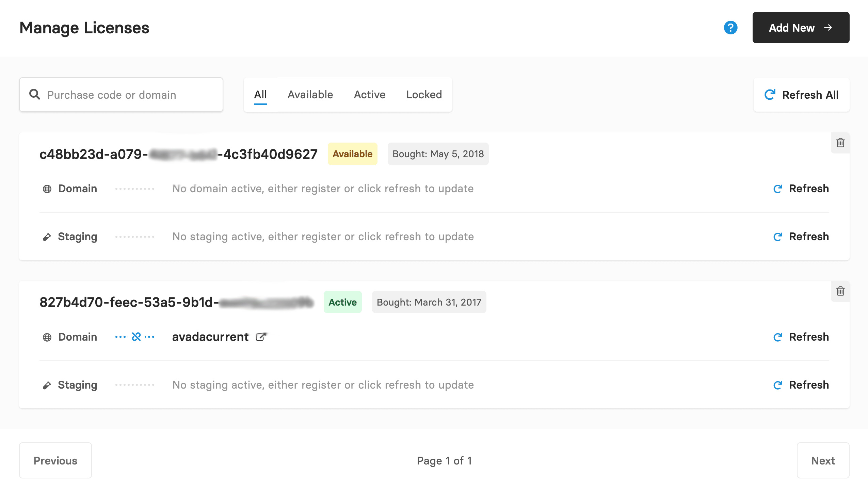The image size is (868, 490).
Task: Select the 827b4d70-feec-53a5-9b1d purchase code text
Action: tap(176, 302)
